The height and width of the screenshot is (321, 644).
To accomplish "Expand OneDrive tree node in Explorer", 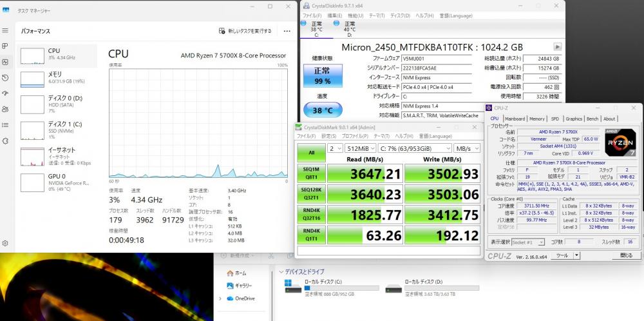I will (220, 298).
